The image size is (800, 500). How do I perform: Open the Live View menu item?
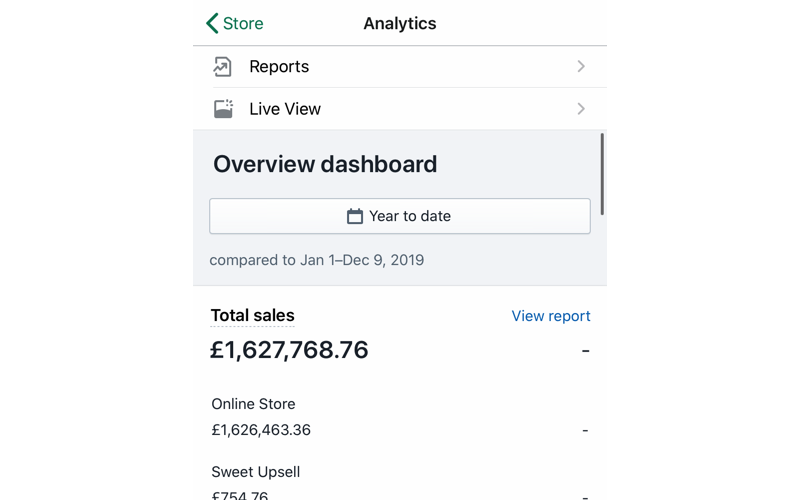(x=285, y=109)
